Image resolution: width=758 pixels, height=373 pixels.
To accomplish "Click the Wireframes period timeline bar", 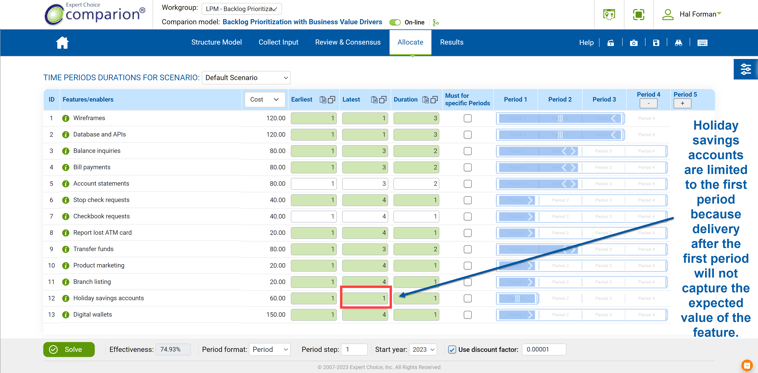I will 560,118.
